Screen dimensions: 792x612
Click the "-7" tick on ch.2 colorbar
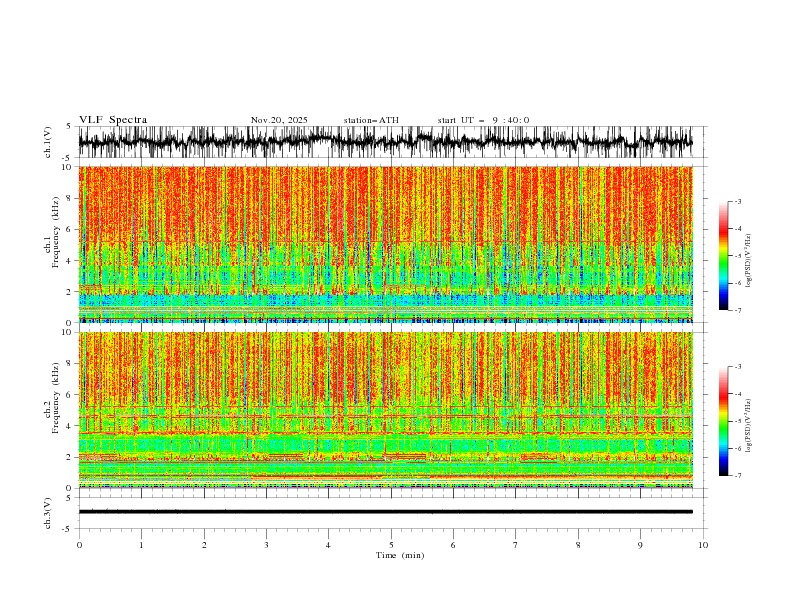[738, 475]
